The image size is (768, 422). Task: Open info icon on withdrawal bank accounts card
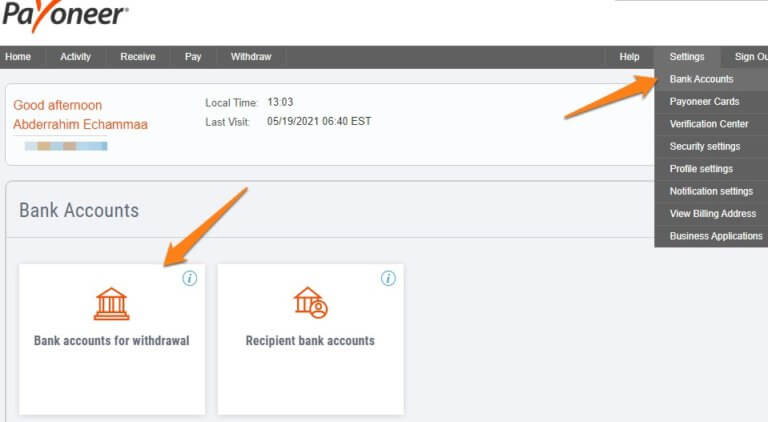tap(190, 279)
